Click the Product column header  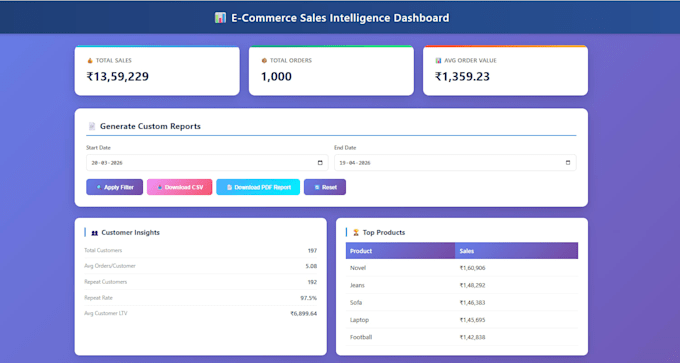tap(400, 251)
